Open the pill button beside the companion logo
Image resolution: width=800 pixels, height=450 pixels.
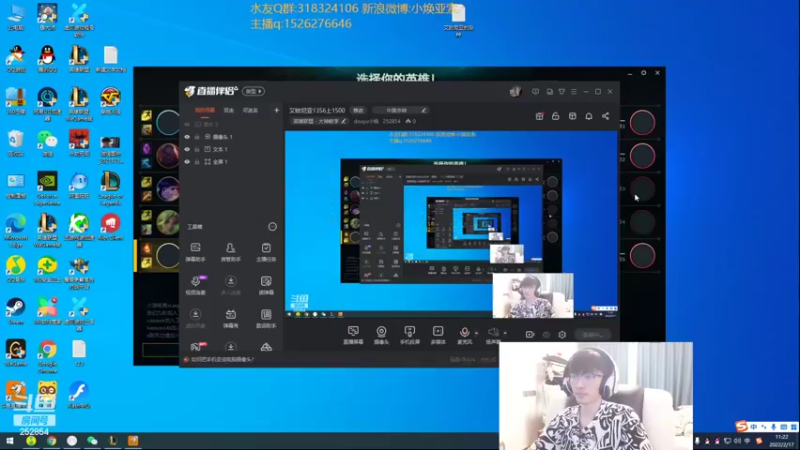pyautogui.click(x=253, y=91)
